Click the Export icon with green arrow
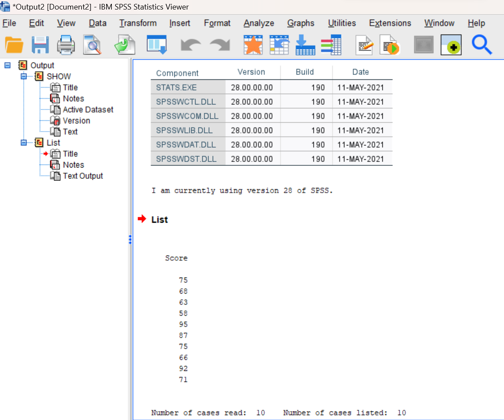The height and width of the screenshot is (420, 504). [x=125, y=45]
